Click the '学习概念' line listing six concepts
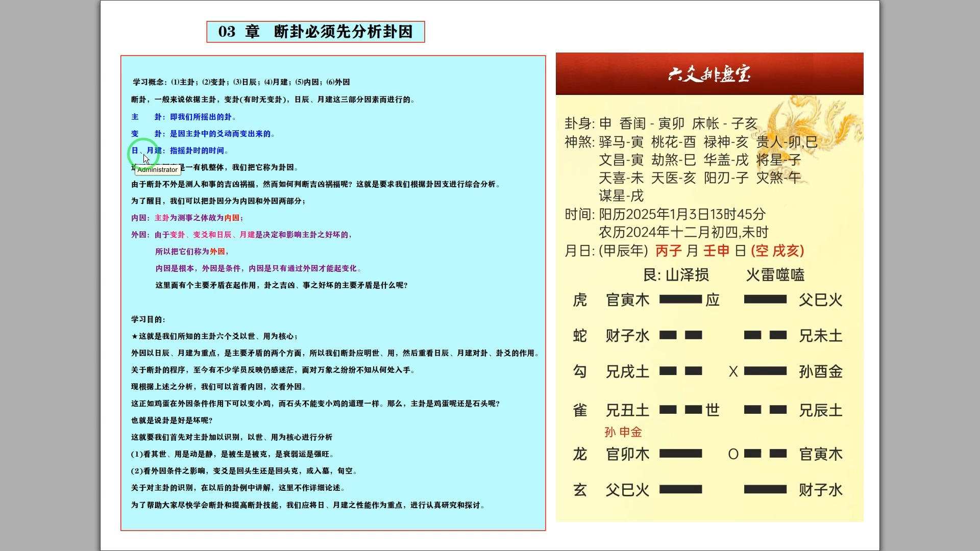The image size is (980, 551). pos(241,82)
